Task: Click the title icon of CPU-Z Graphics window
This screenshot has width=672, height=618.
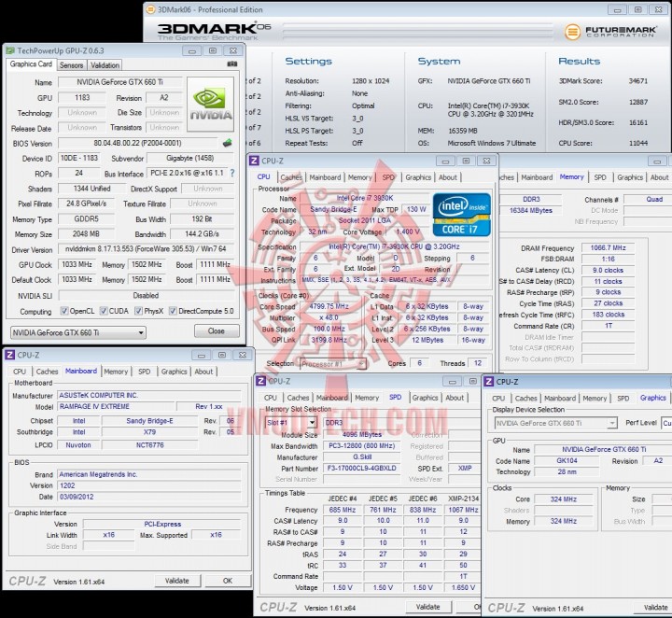Action: click(488, 382)
